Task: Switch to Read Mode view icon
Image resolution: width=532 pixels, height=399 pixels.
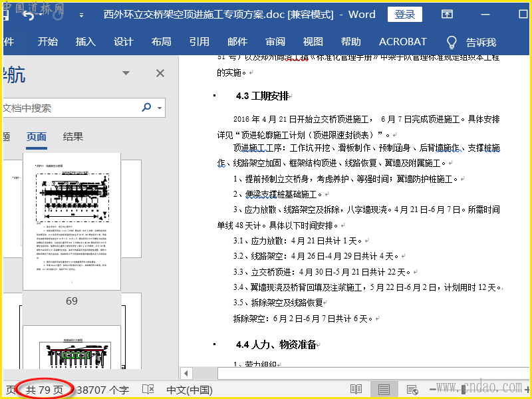Action: pyautogui.click(x=356, y=389)
